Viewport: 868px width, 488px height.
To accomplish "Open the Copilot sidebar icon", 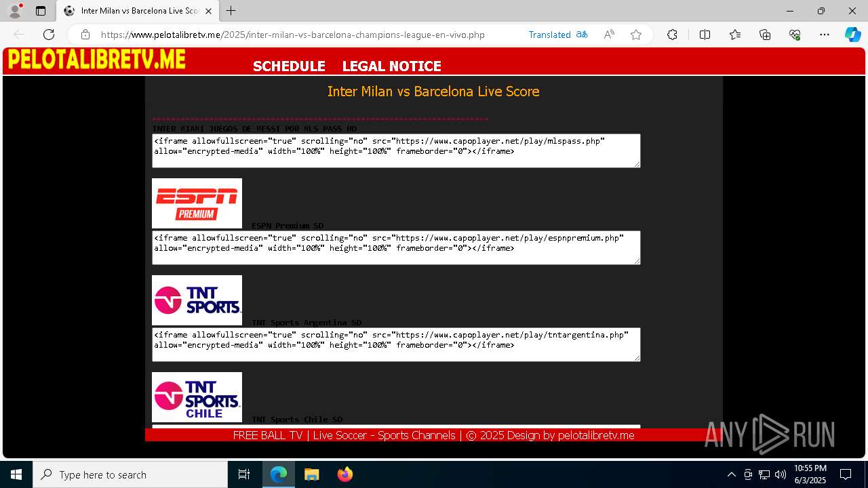I will pyautogui.click(x=852, y=35).
